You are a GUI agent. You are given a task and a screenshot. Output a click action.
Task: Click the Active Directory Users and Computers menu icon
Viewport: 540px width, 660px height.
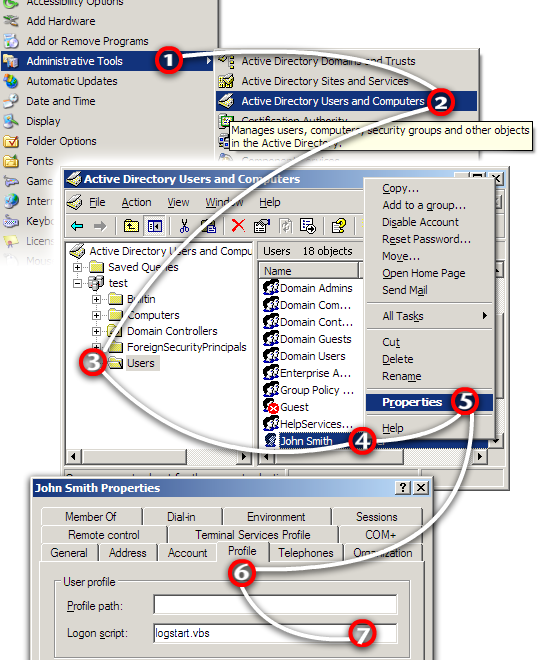pos(226,101)
